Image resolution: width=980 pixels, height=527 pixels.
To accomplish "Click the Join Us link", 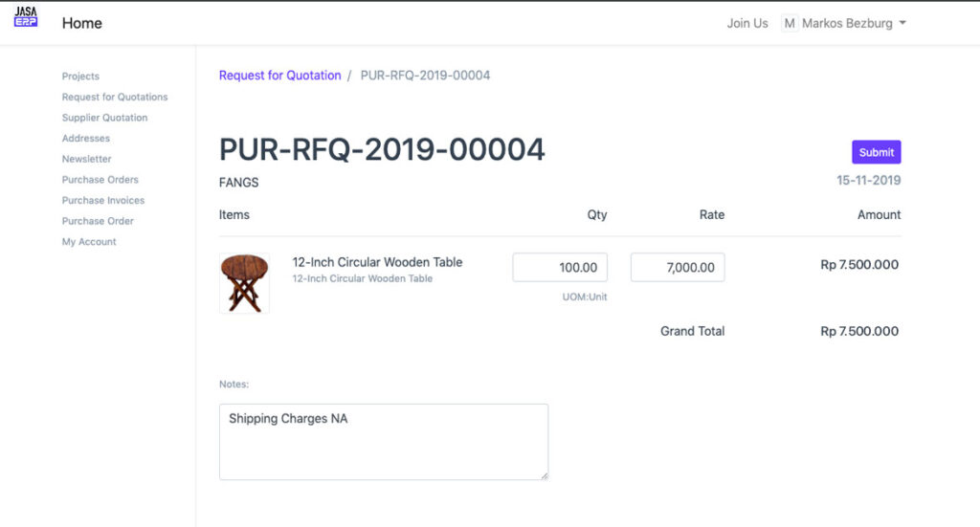I will coord(746,23).
